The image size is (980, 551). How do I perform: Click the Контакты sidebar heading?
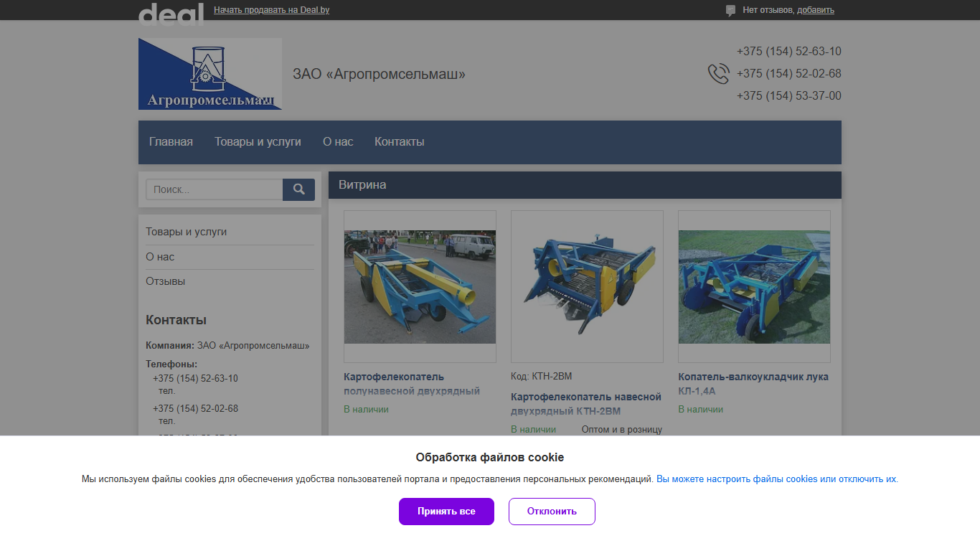pyautogui.click(x=176, y=320)
